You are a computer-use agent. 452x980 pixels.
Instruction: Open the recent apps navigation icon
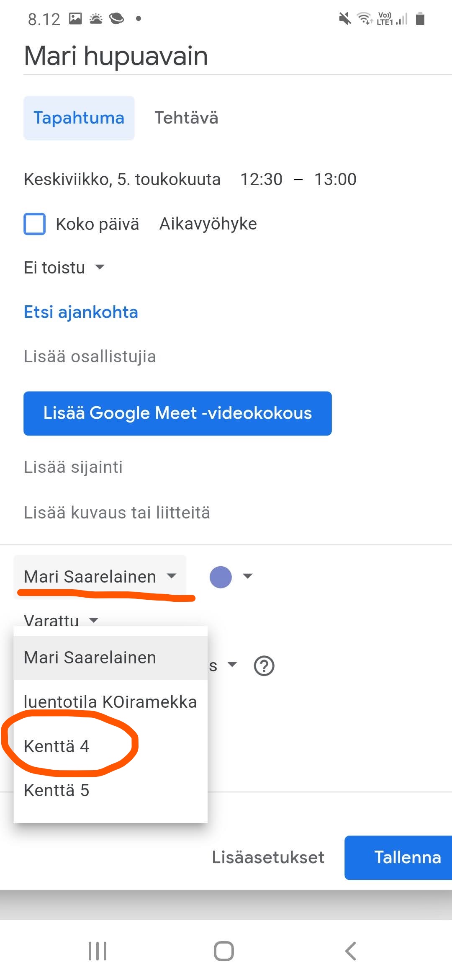click(98, 951)
